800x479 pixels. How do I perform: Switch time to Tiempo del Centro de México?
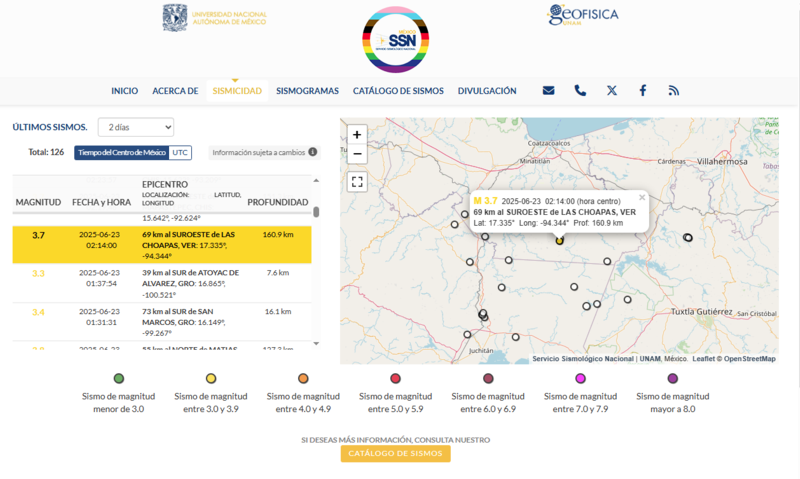click(x=121, y=153)
